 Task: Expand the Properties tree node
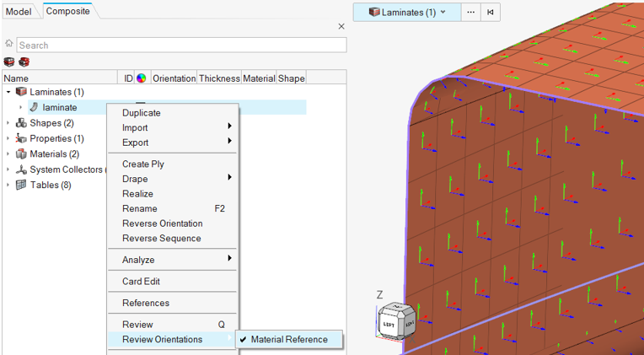(8, 138)
